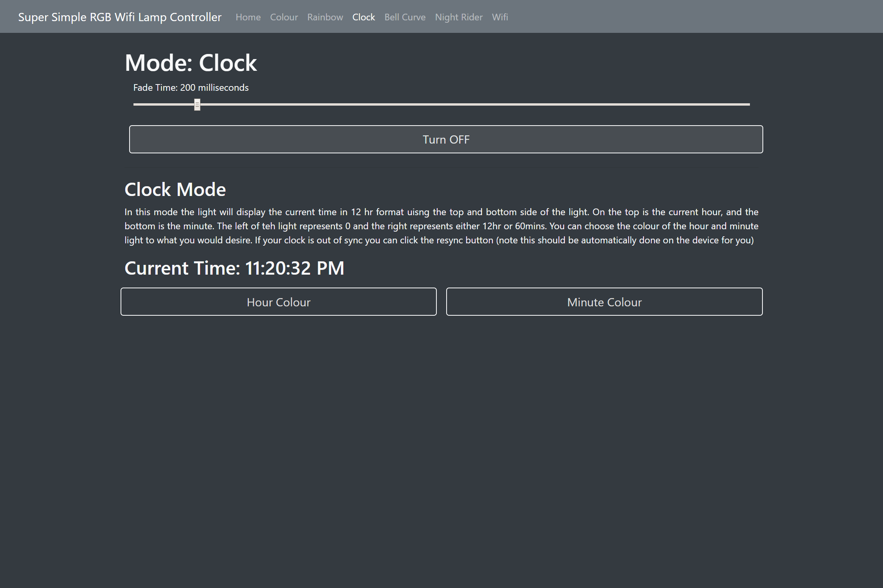Open the Bell Curve mode page
Screen dimensions: 883x588
click(x=405, y=17)
